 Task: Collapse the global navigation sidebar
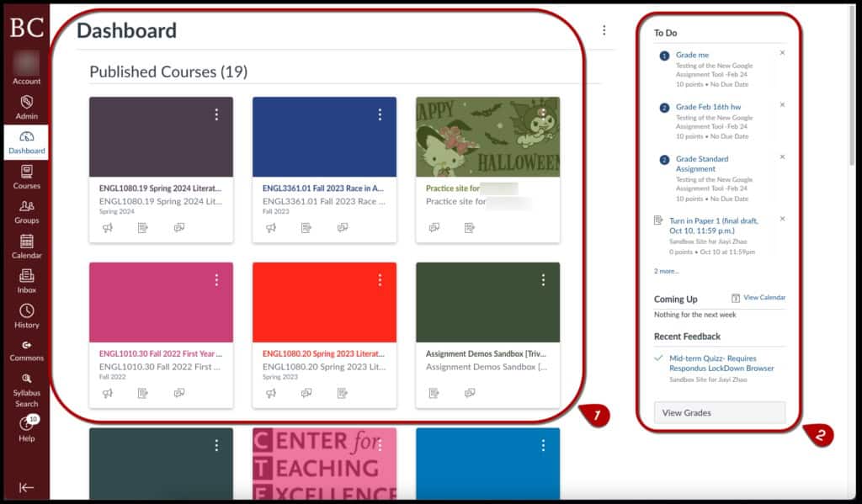coord(26,486)
